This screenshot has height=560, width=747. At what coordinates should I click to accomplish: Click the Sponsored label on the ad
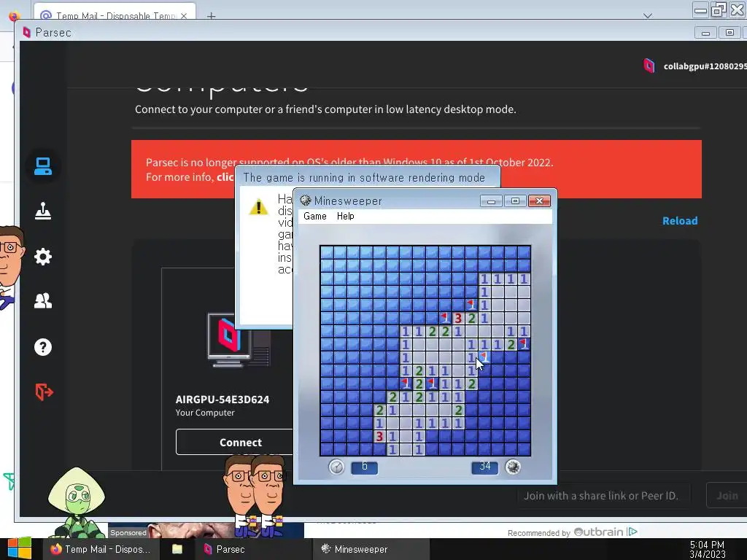pos(128,532)
